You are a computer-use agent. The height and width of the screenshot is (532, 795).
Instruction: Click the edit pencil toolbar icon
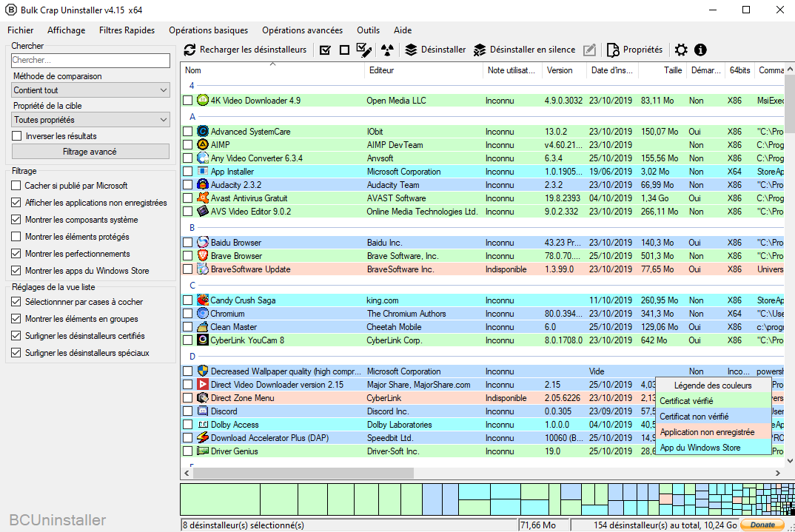pos(589,50)
